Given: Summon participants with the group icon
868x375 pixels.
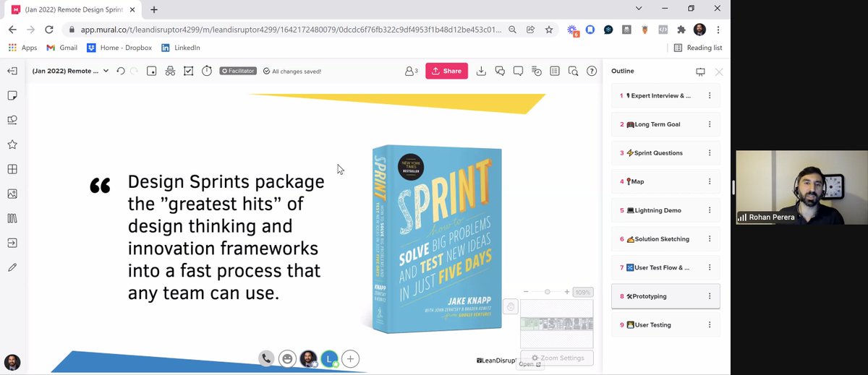Looking at the screenshot, I should coord(170,71).
